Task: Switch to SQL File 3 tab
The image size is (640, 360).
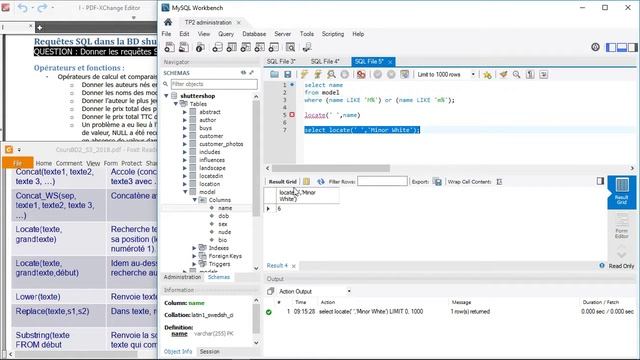Action: click(281, 62)
